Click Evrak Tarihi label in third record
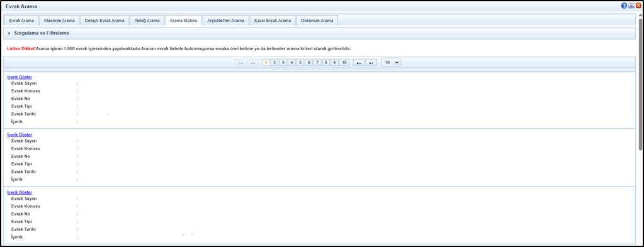This screenshot has height=247, width=644. tap(24, 229)
